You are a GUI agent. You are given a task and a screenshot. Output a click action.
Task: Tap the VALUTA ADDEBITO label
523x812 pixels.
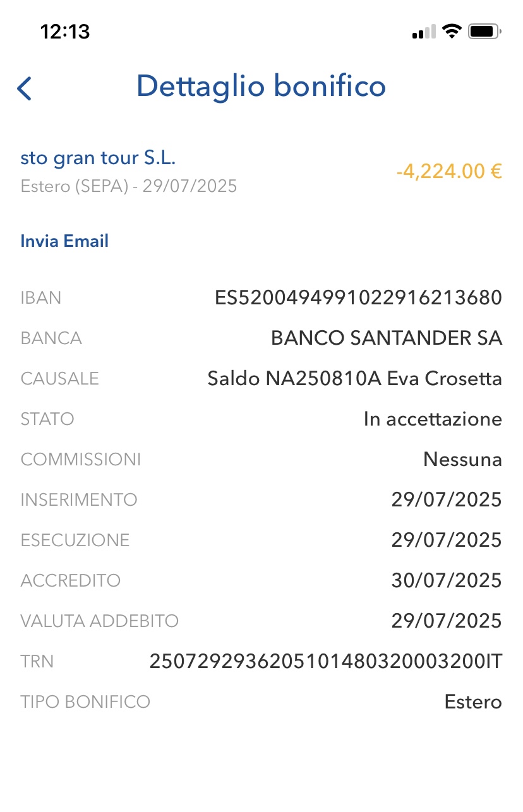[100, 621]
